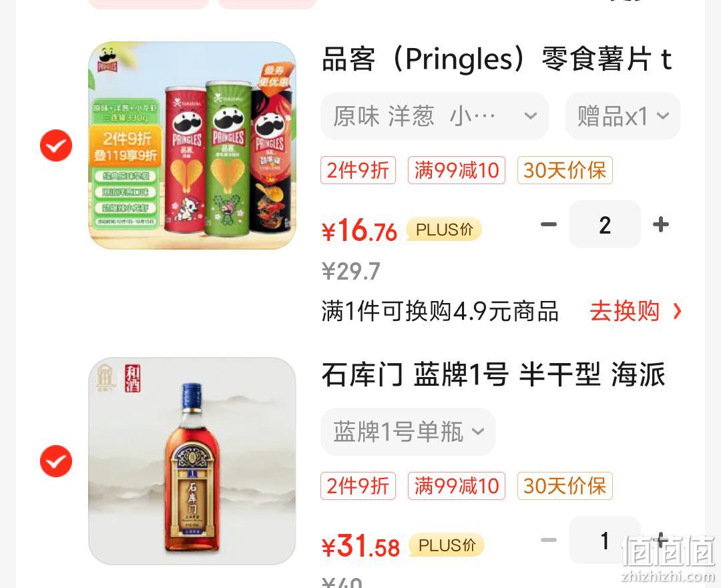Open the 蓝牌1号单瓶 spec dropdown
This screenshot has width=721, height=588.
(409, 432)
